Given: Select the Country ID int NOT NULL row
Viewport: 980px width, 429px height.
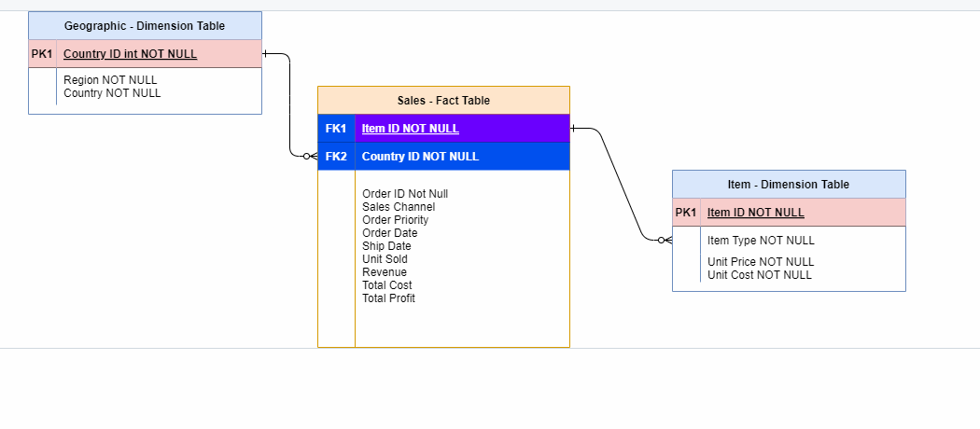Looking at the screenshot, I should click(x=131, y=54).
